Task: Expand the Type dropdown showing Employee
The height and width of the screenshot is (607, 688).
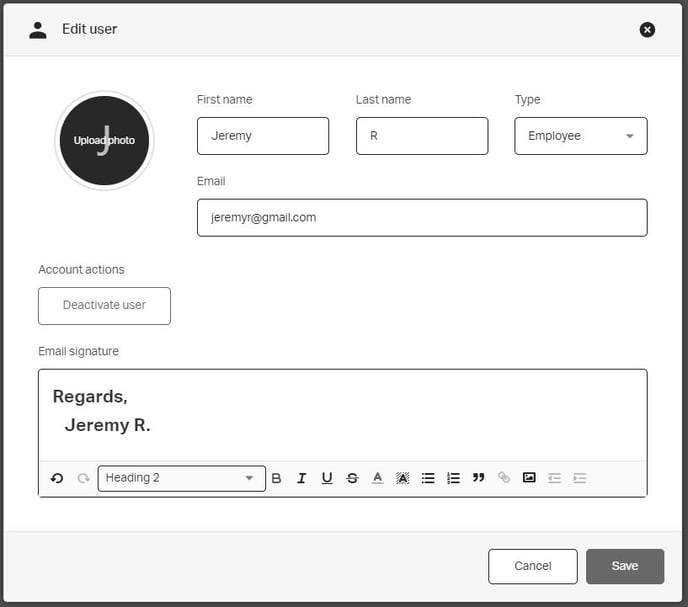Action: click(x=580, y=136)
